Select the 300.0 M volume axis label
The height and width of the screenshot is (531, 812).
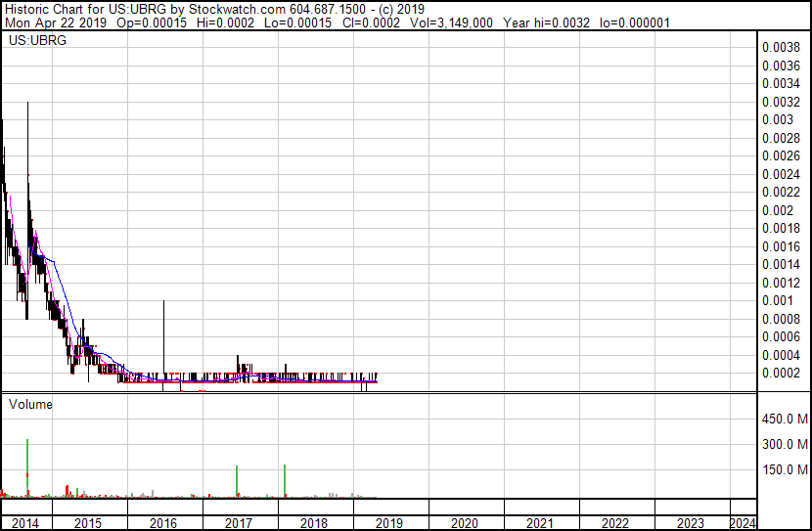pyautogui.click(x=783, y=445)
